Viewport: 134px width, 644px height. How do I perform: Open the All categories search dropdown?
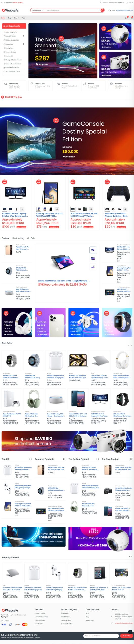(38, 10)
